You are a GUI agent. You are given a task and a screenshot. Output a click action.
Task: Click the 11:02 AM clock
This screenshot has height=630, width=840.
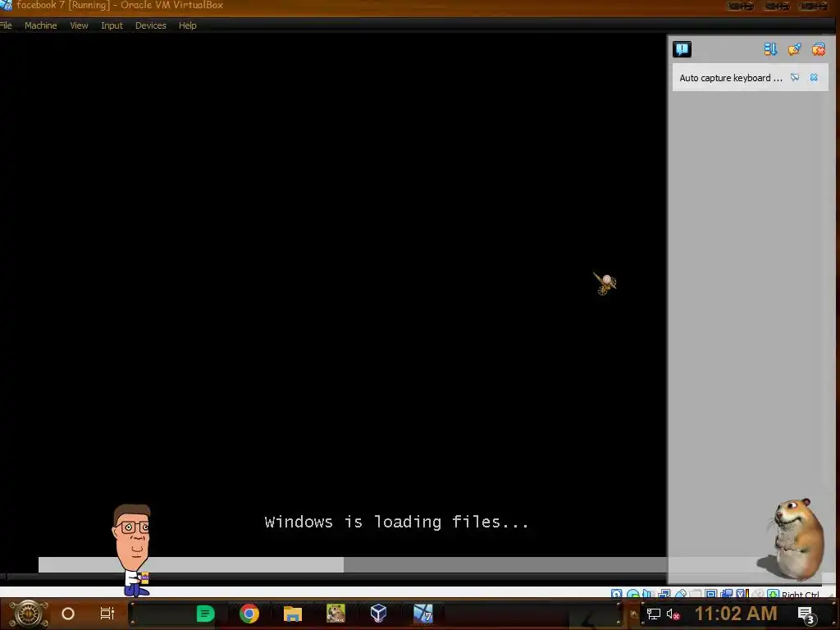(x=736, y=614)
